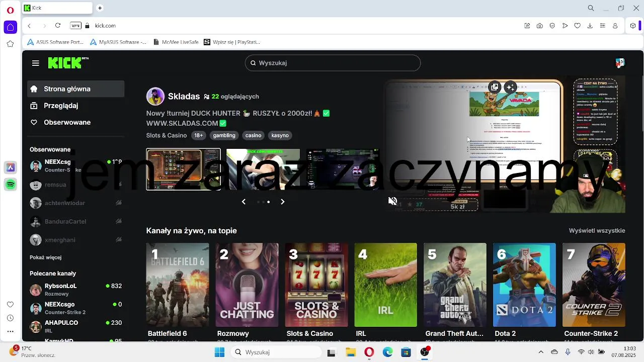This screenshot has height=362, width=644.
Task: Click the 18+ tag
Action: tap(199, 135)
